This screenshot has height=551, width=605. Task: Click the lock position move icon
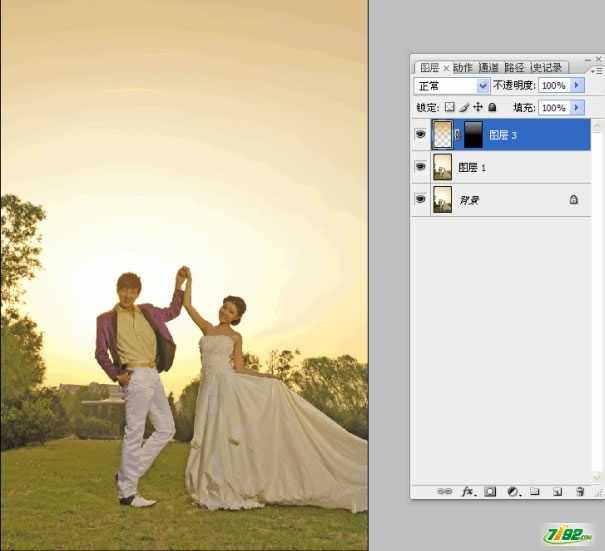[478, 107]
